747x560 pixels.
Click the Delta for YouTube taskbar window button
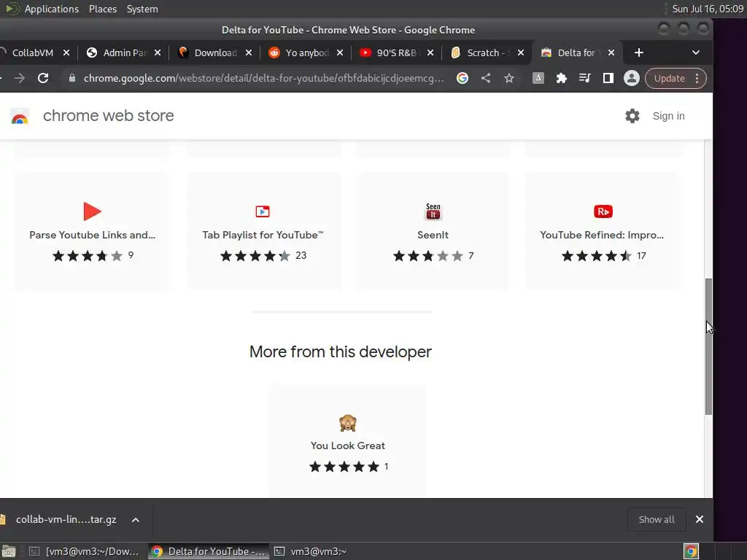[209, 551]
